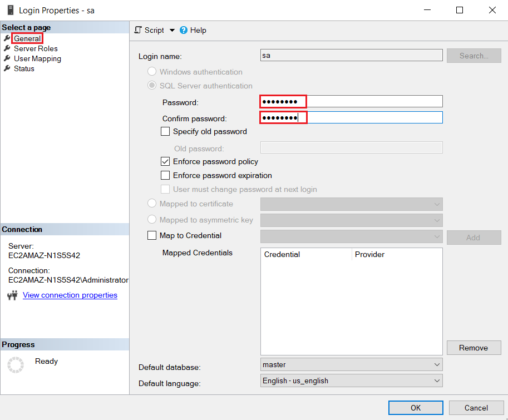Click the wrench icon beside General
The image size is (508, 420).
pyautogui.click(x=8, y=38)
